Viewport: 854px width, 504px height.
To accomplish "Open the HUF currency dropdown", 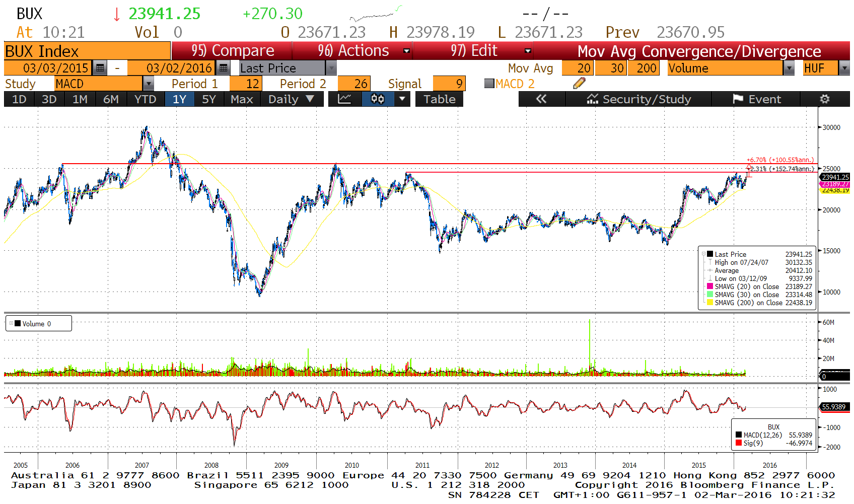I will pos(844,67).
